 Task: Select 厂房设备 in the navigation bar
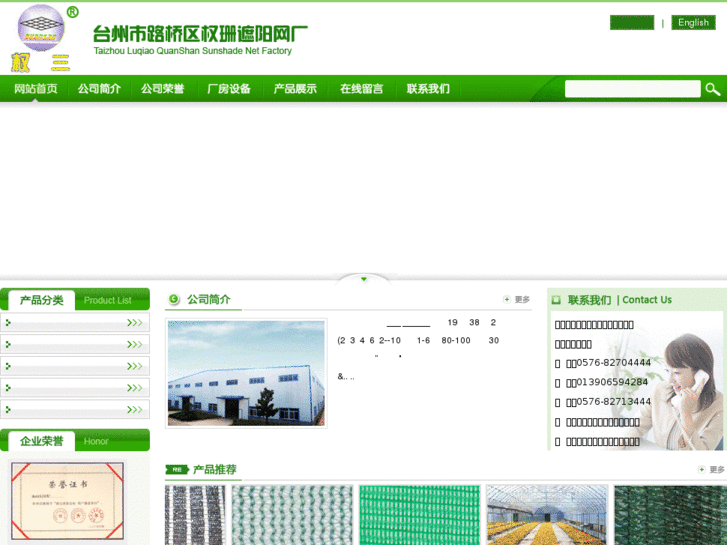229,89
